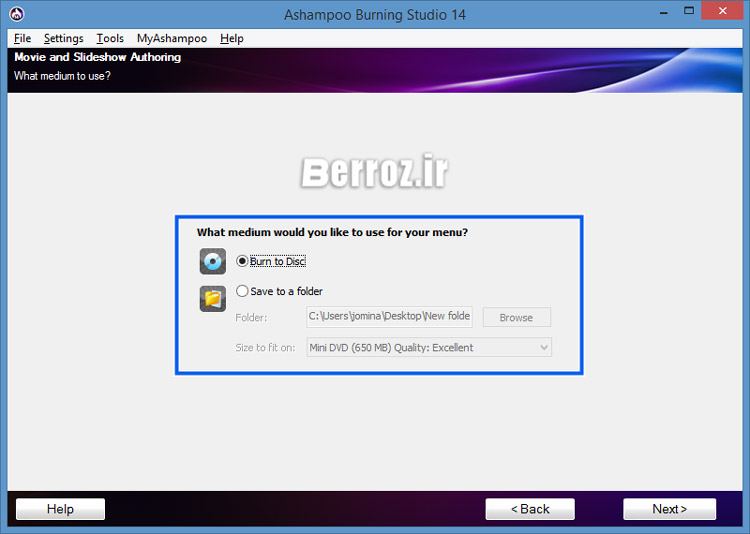Close the Ashampoo Burning Studio window
Image resolution: width=750 pixels, height=534 pixels.
pos(722,11)
